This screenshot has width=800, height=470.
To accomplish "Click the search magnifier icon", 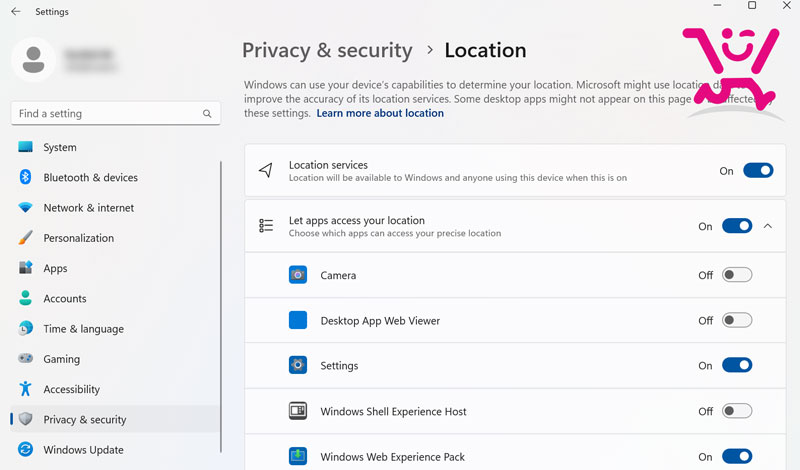I will pos(207,113).
